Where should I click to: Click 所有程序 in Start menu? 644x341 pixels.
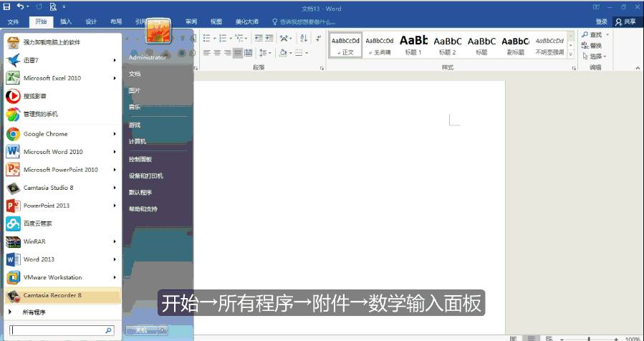[63, 312]
